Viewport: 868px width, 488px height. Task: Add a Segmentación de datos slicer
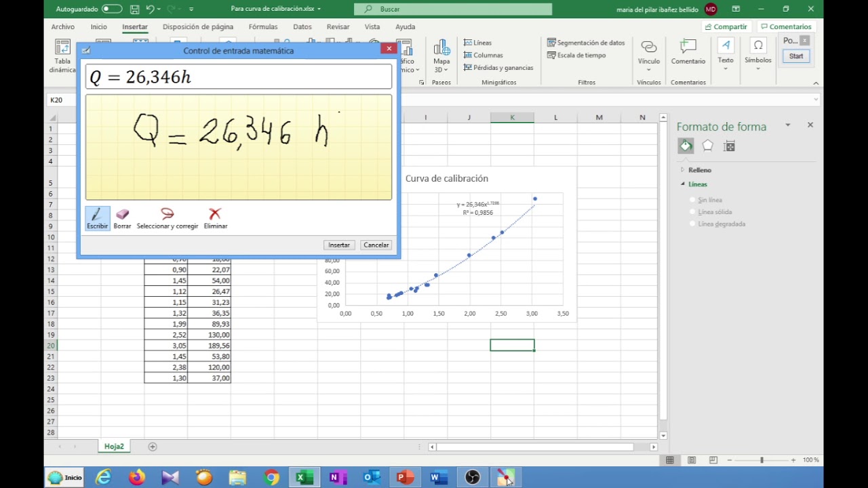586,43
